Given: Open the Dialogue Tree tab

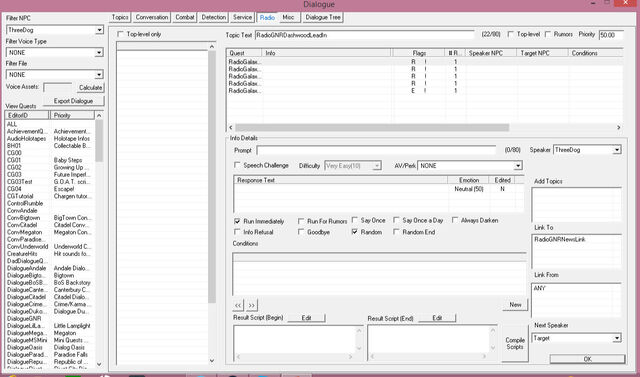Looking at the screenshot, I should 323,17.
